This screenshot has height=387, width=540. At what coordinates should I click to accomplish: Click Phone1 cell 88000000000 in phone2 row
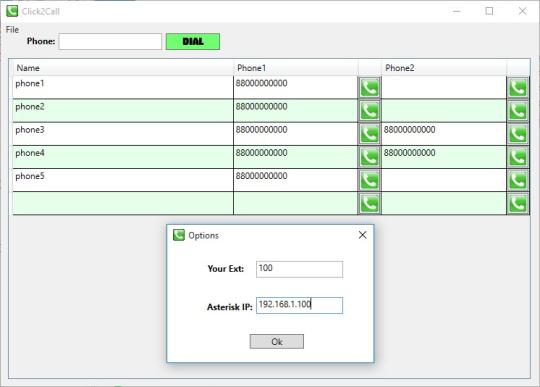[296, 111]
